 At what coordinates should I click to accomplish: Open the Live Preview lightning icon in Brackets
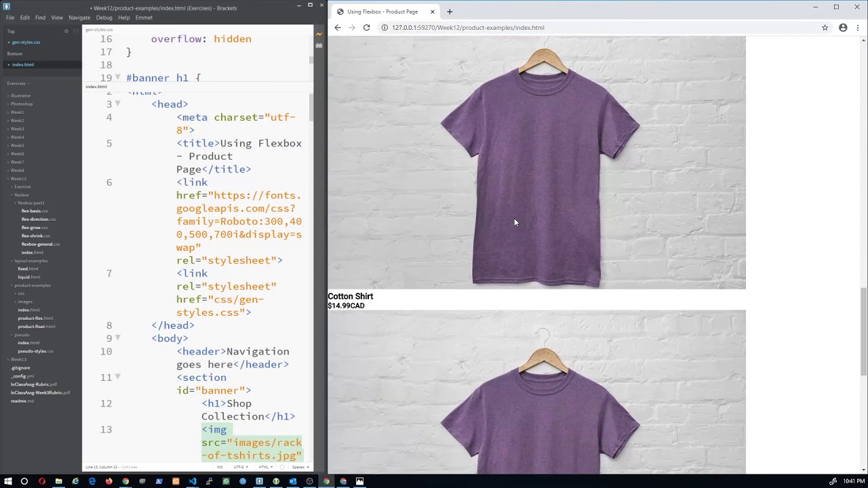point(319,34)
